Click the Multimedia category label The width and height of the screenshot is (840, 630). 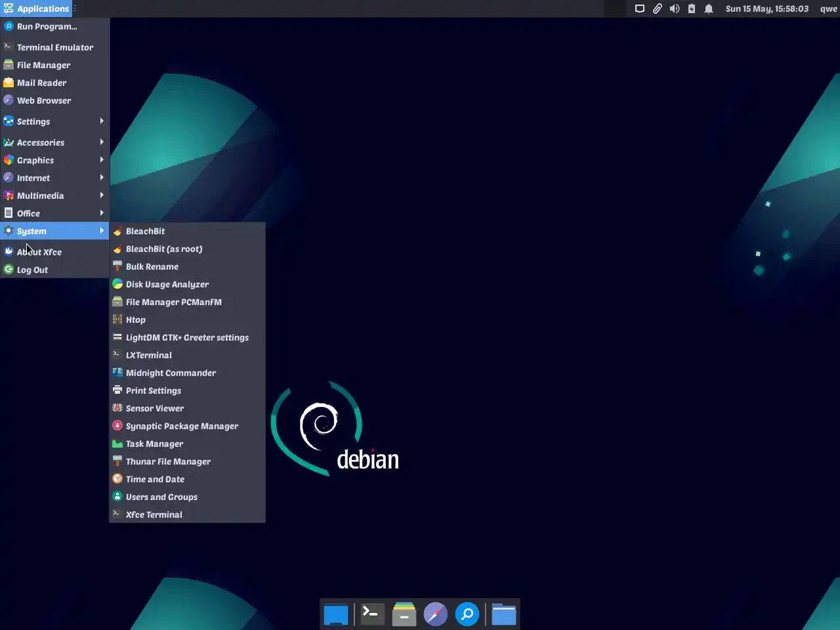[x=40, y=196]
